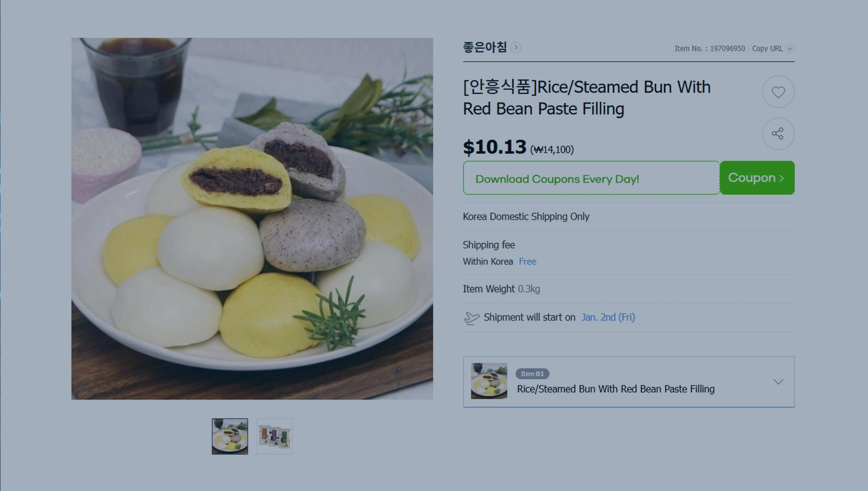Screen dimensions: 868x491
Task: Click Download Coupons Every Day banner
Action: [591, 178]
